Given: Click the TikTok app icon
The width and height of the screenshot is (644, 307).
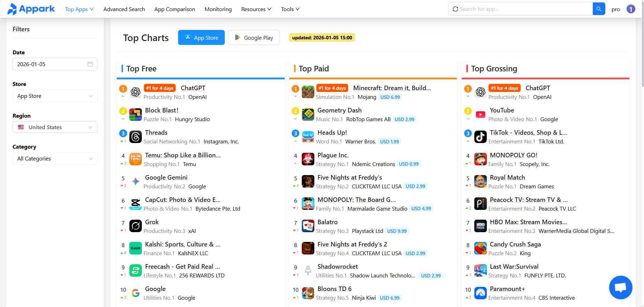Looking at the screenshot, I should [x=481, y=137].
